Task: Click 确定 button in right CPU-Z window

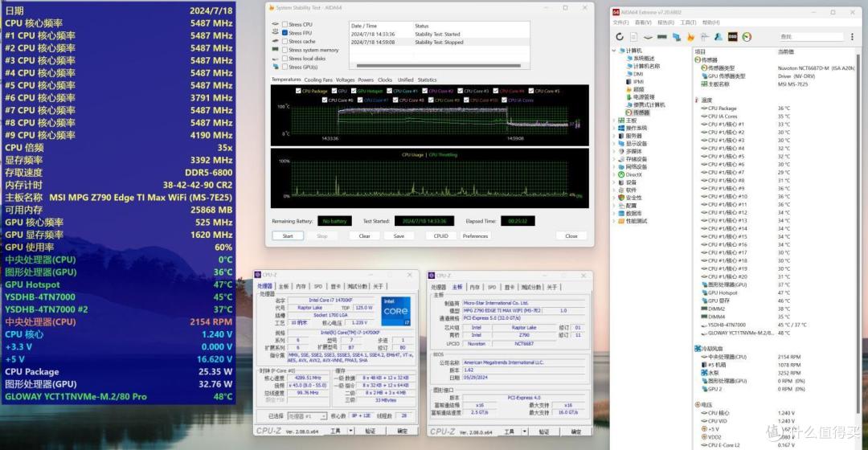Action: (575, 432)
